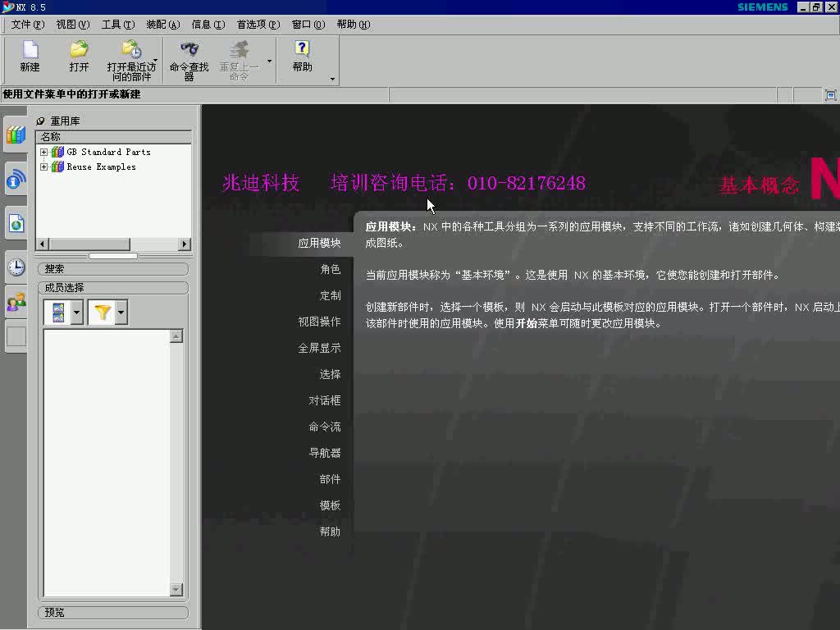The image size is (840, 630).
Task: Click the greyed Repeat Last Command (重复上一命令) icon
Action: [239, 49]
